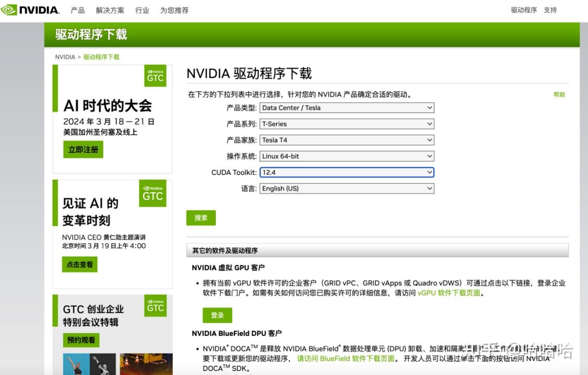This screenshot has height=375, width=588.
Task: Open 支持 in the top navigation
Action: (550, 10)
